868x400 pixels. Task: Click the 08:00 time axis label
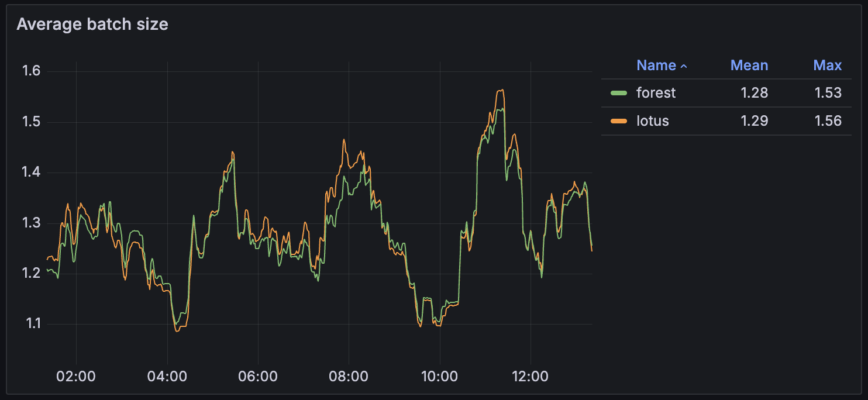point(349,375)
